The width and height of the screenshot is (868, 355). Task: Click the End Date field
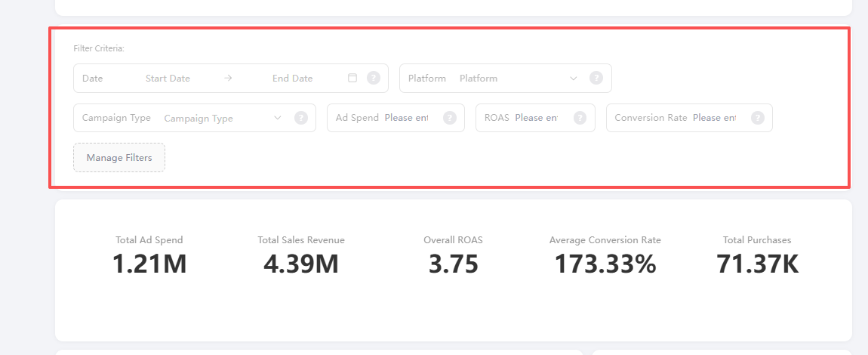(x=292, y=78)
